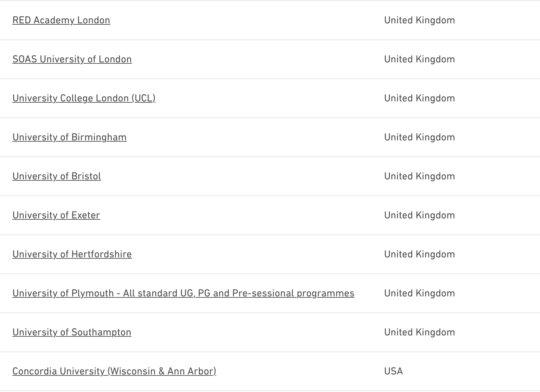Open the University of Bristol link

(x=57, y=176)
